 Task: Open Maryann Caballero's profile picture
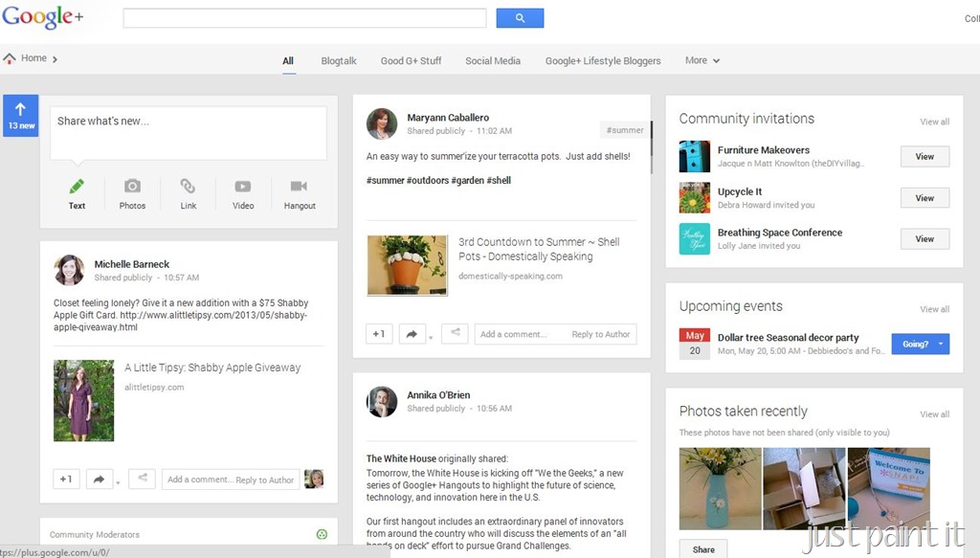coord(382,123)
